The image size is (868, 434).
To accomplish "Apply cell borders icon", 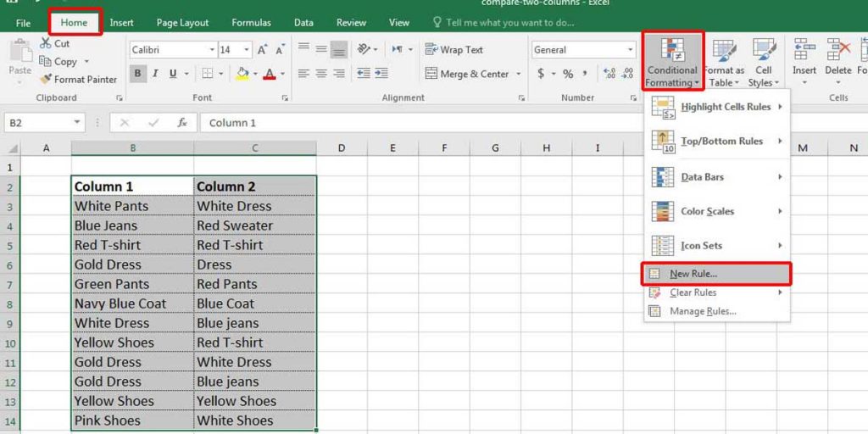I will (x=207, y=74).
